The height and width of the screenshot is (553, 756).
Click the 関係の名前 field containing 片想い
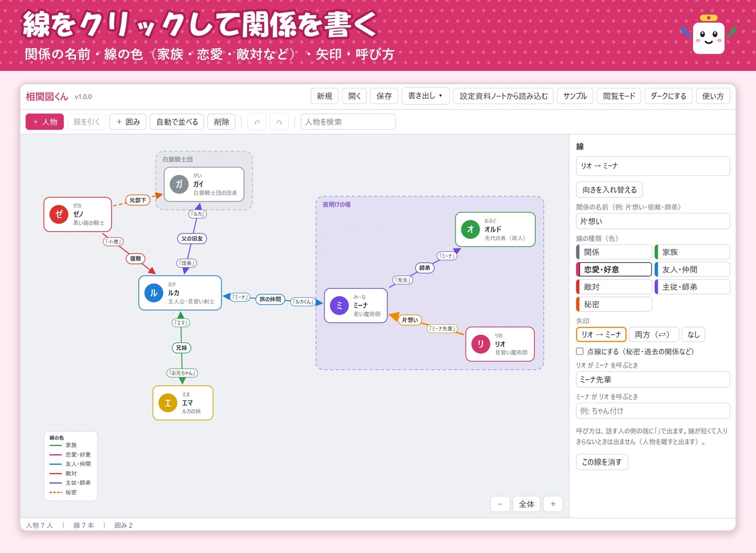[653, 221]
